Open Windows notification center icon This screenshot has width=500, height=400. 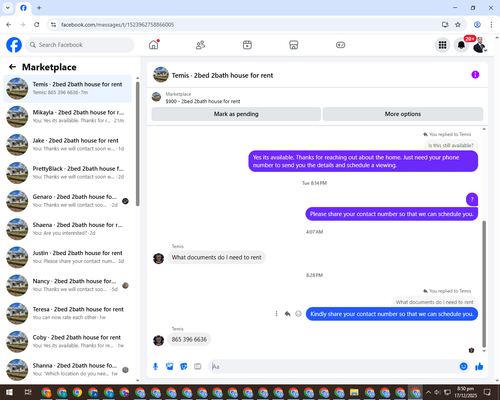click(x=487, y=392)
